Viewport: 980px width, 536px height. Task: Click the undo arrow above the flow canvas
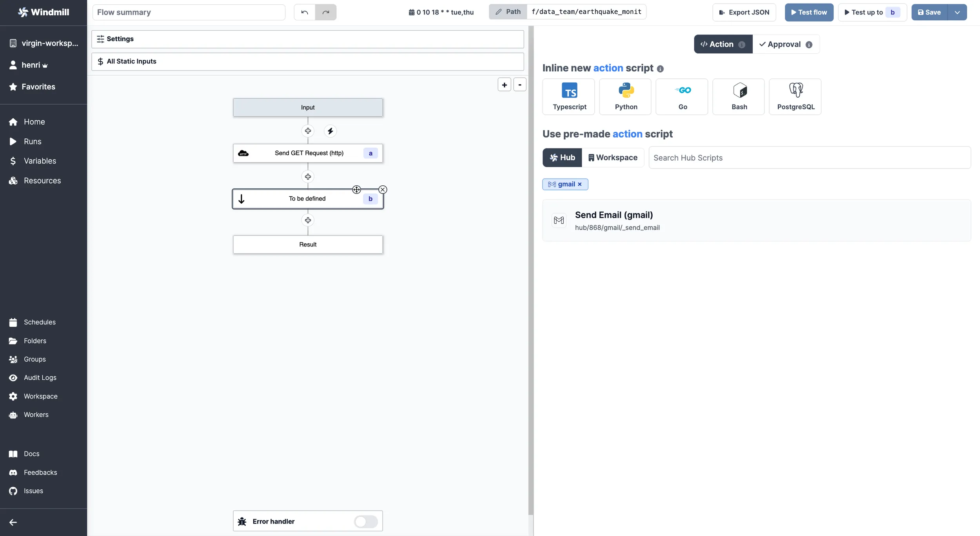coord(305,12)
